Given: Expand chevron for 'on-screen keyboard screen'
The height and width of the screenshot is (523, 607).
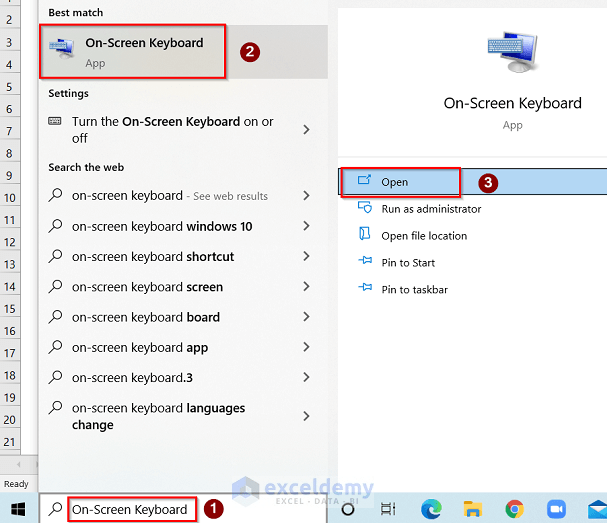Looking at the screenshot, I should point(306,287).
